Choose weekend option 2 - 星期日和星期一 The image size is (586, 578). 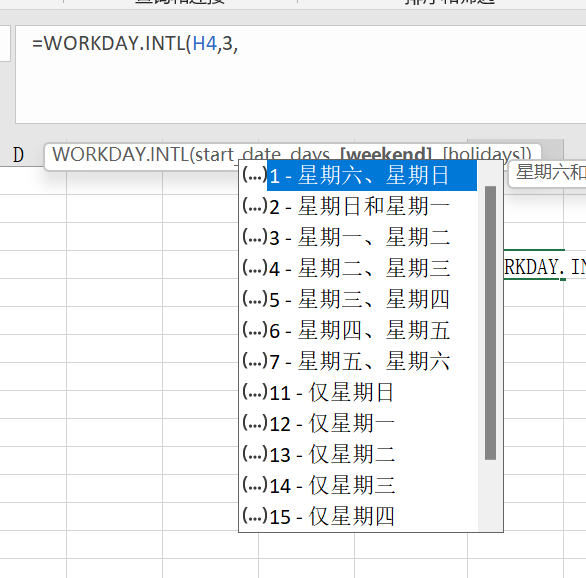[x=359, y=206]
